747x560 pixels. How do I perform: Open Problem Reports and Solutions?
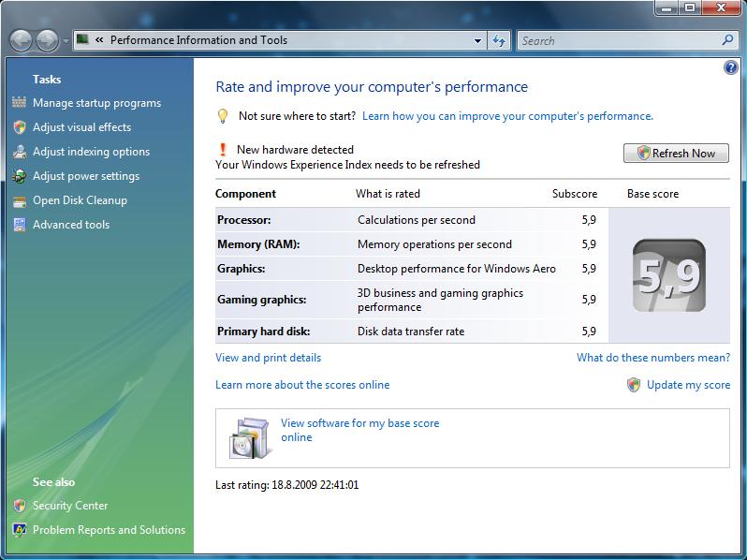pyautogui.click(x=109, y=530)
